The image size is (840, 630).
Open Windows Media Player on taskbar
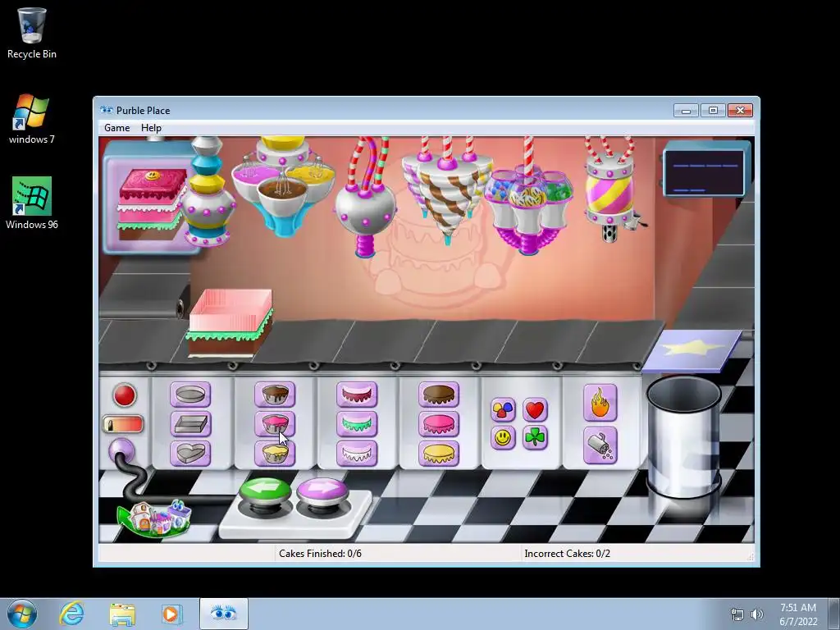[x=172, y=614]
